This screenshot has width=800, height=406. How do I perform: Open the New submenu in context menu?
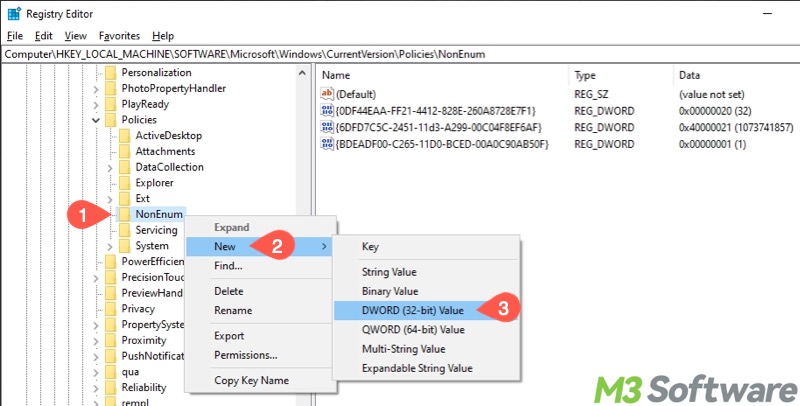(x=260, y=247)
